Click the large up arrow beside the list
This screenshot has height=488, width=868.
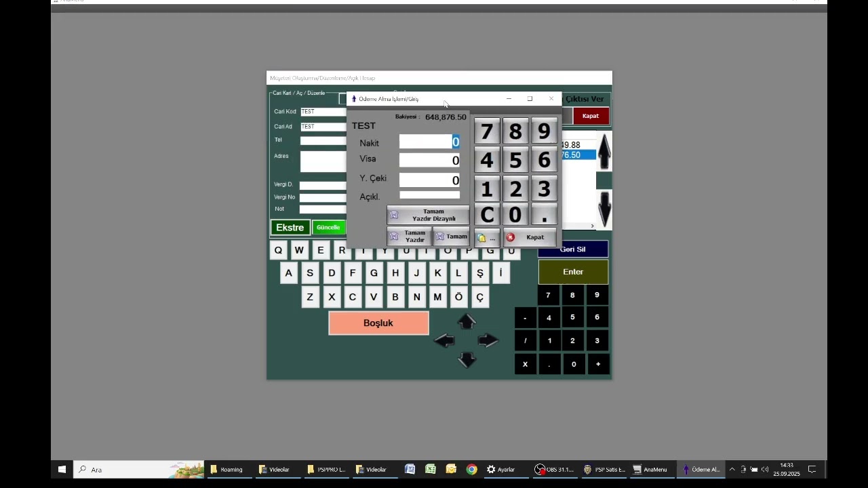tap(604, 152)
